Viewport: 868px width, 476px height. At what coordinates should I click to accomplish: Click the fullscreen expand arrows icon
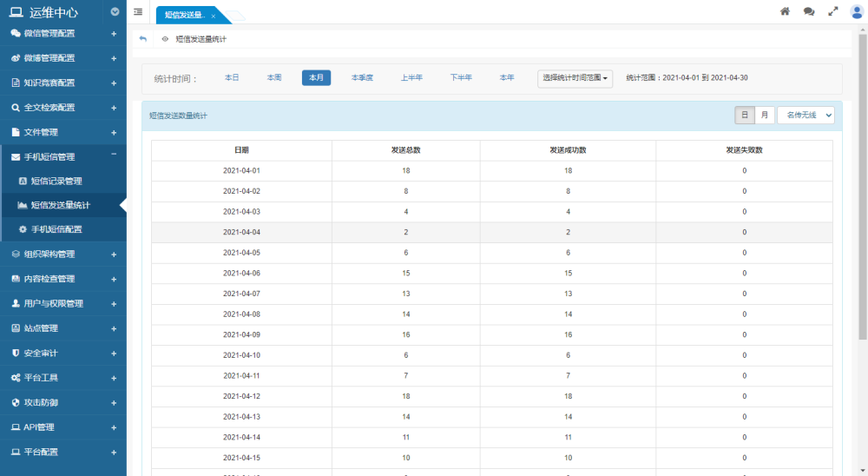(833, 11)
